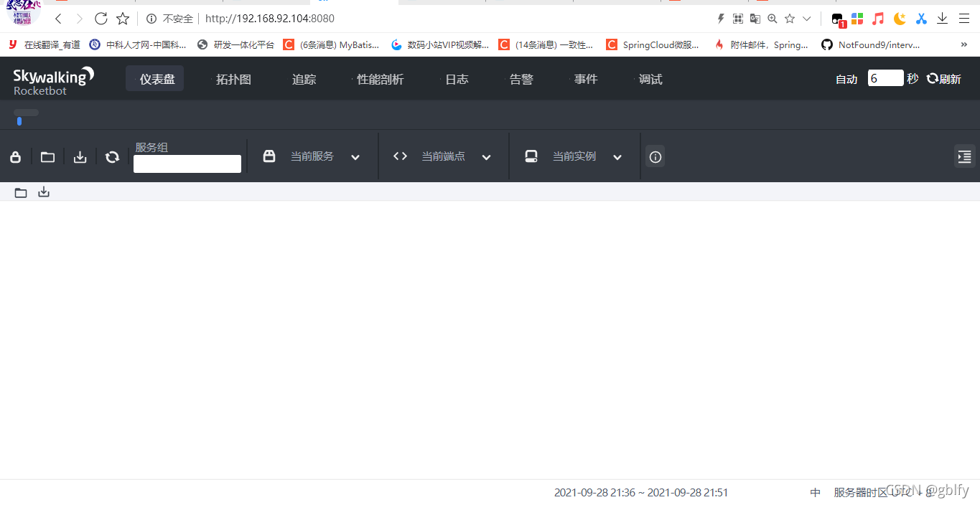Switch to the 仪表盘 dashboard tab
The height and width of the screenshot is (505, 980).
tap(157, 79)
